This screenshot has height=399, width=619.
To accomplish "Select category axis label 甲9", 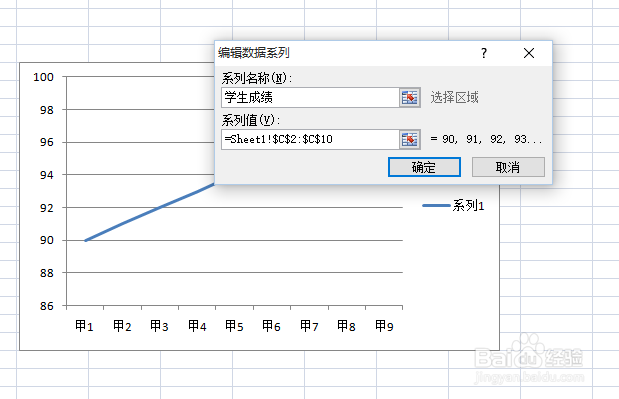I will (x=384, y=326).
